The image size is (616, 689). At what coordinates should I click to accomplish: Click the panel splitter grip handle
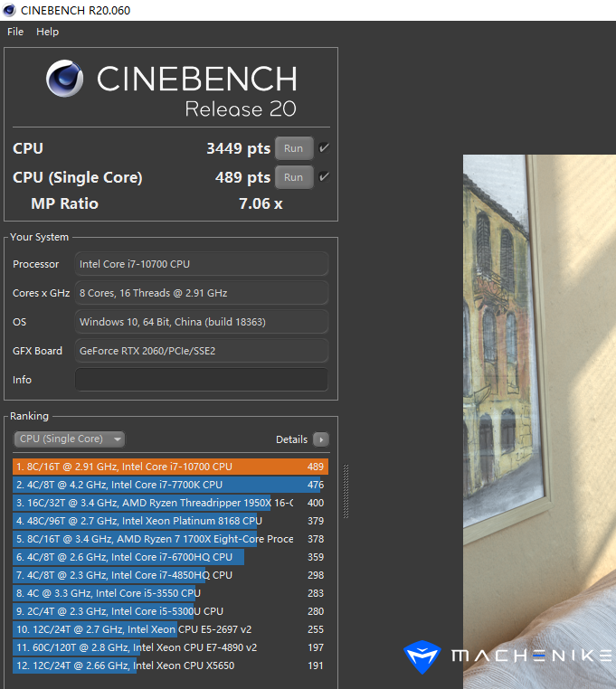tap(346, 491)
